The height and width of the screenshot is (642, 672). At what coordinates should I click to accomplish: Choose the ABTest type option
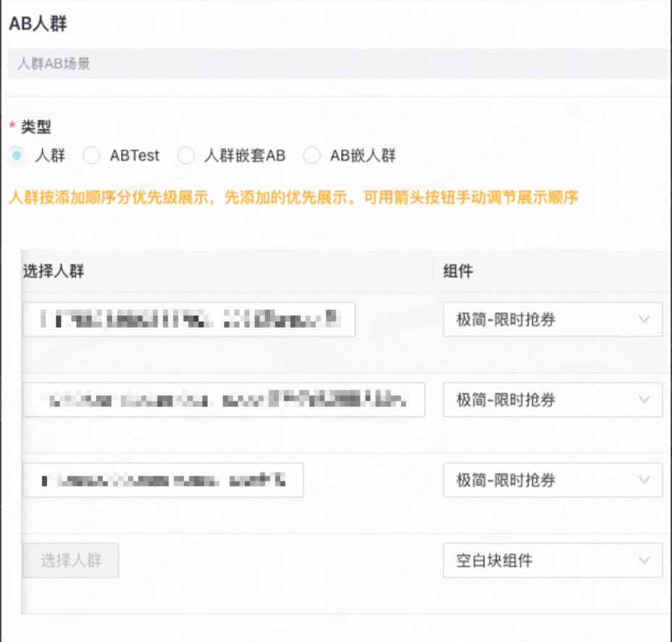(91, 156)
